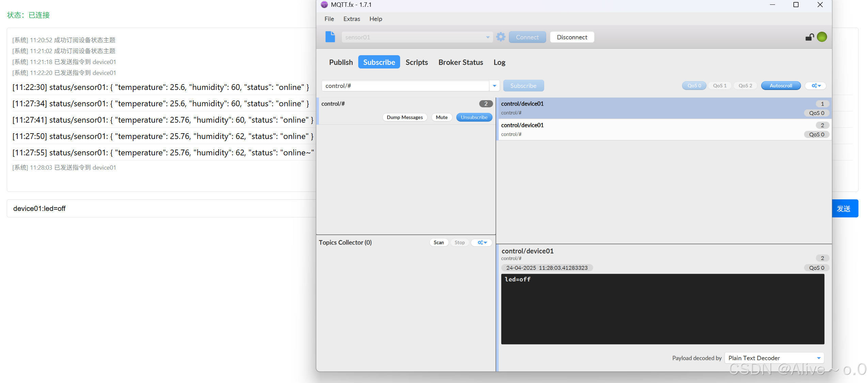Open the Extras menu
868x383 pixels.
point(351,19)
